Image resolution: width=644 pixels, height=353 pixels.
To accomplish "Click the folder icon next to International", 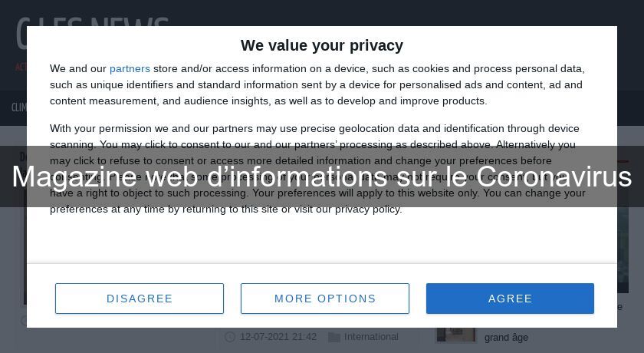I will [x=334, y=337].
